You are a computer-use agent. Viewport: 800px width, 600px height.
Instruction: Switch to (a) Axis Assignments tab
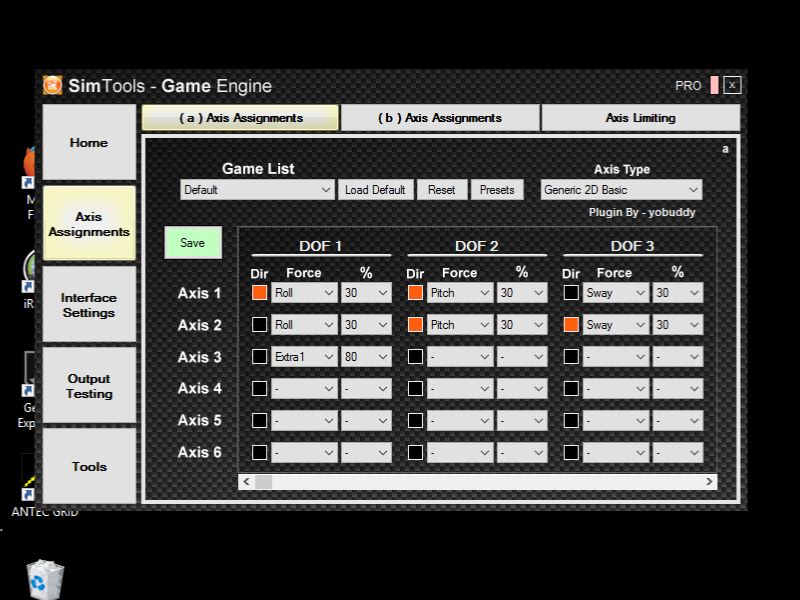[x=240, y=118]
